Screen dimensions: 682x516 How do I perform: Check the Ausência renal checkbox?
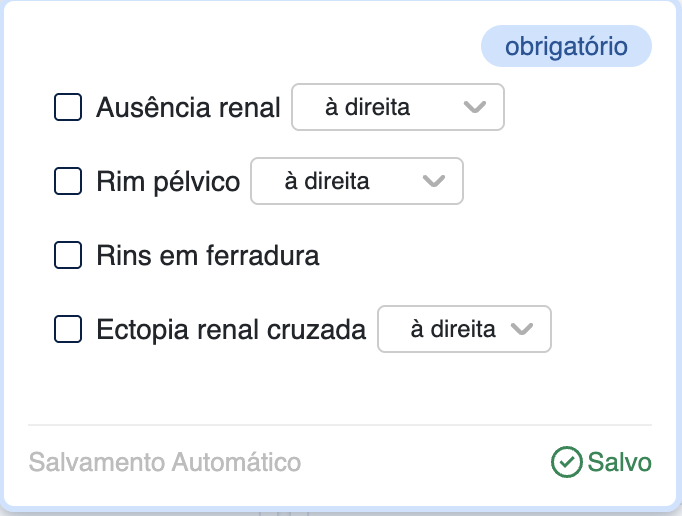click(68, 107)
